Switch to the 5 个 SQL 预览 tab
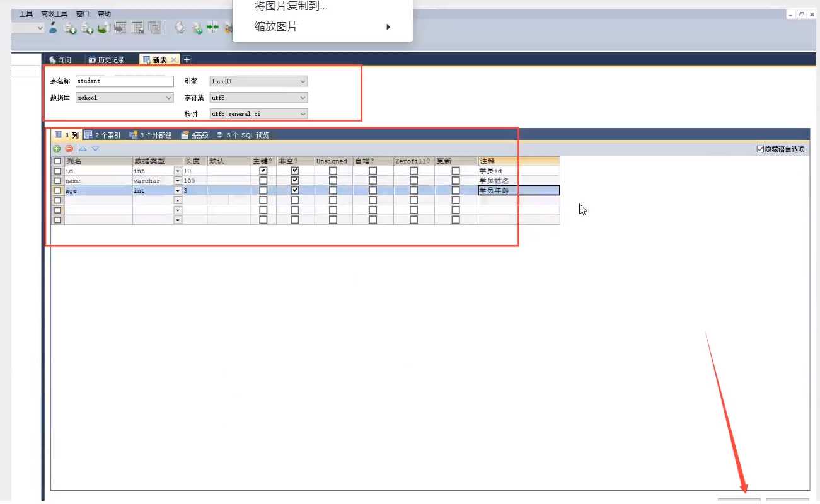This screenshot has width=820, height=504. [243, 135]
